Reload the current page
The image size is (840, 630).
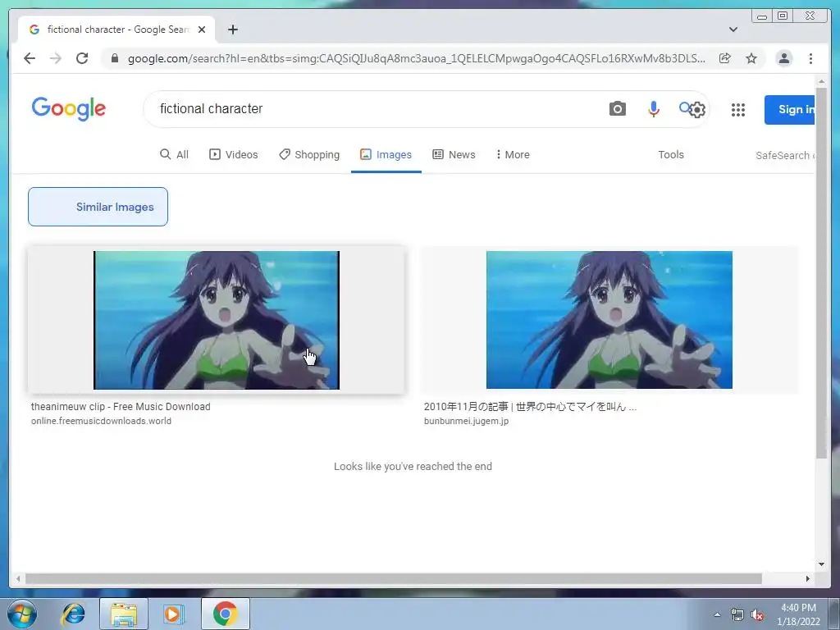pos(82,58)
